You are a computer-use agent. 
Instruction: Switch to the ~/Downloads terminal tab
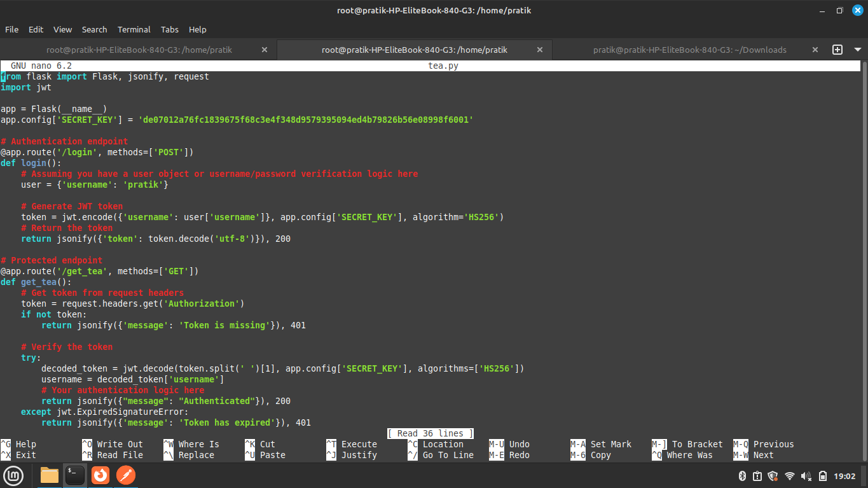pos(689,50)
